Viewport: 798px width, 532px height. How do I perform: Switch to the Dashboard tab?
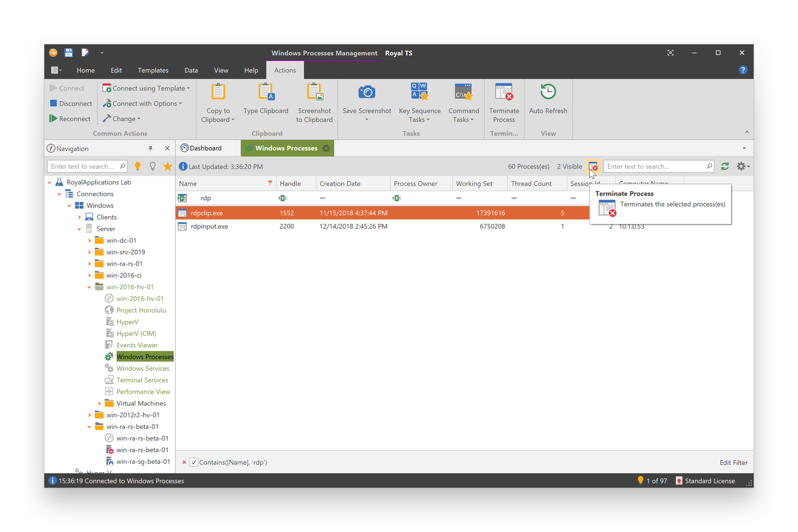(x=205, y=148)
